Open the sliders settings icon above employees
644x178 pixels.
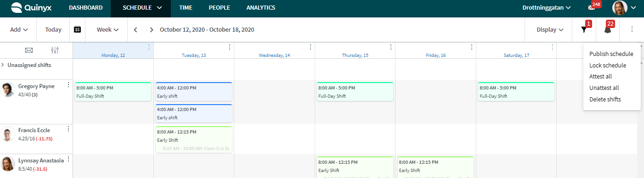tap(55, 50)
